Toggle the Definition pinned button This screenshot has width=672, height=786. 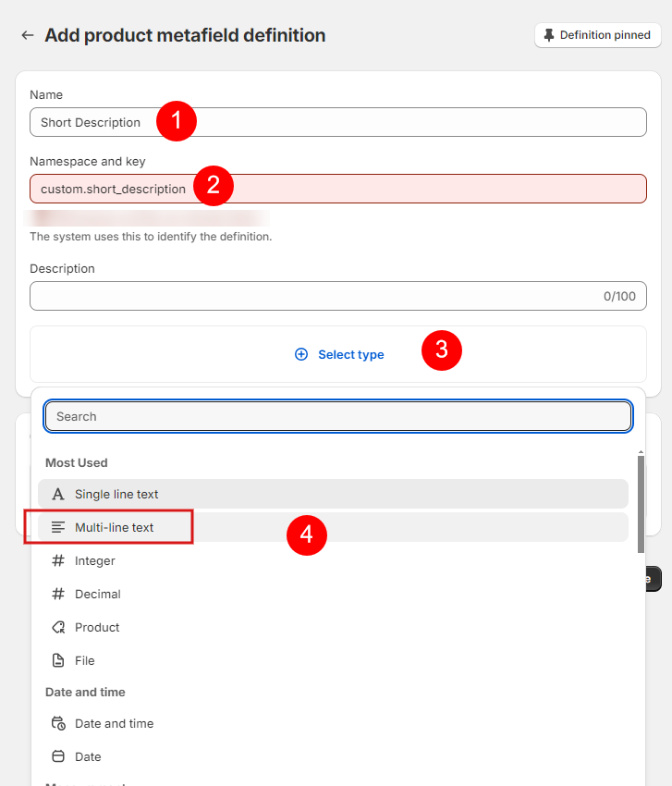(x=598, y=35)
